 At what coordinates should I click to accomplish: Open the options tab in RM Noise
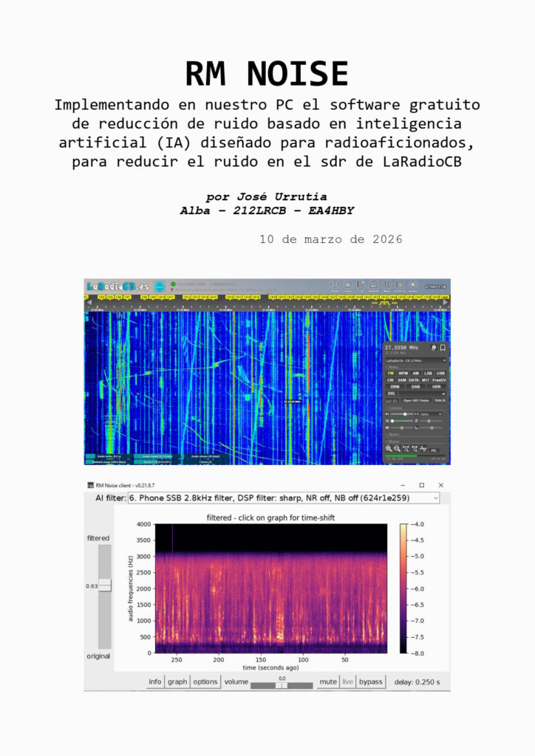(205, 681)
